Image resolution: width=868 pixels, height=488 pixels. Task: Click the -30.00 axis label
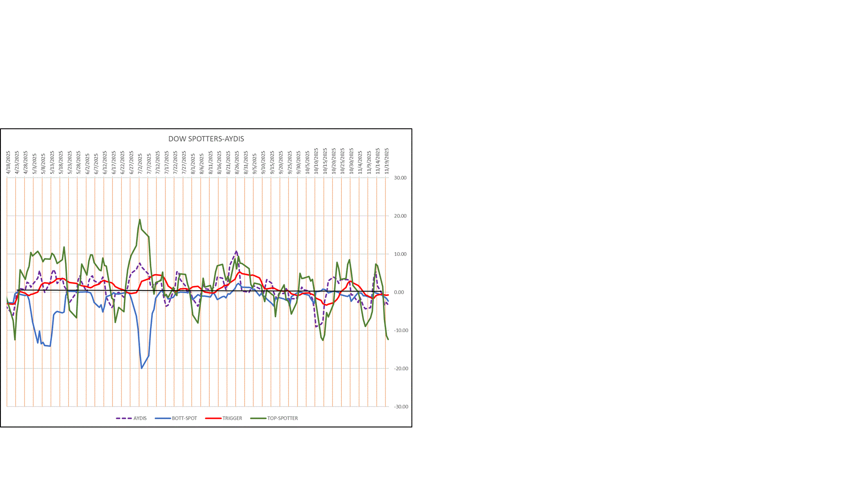[x=401, y=407]
